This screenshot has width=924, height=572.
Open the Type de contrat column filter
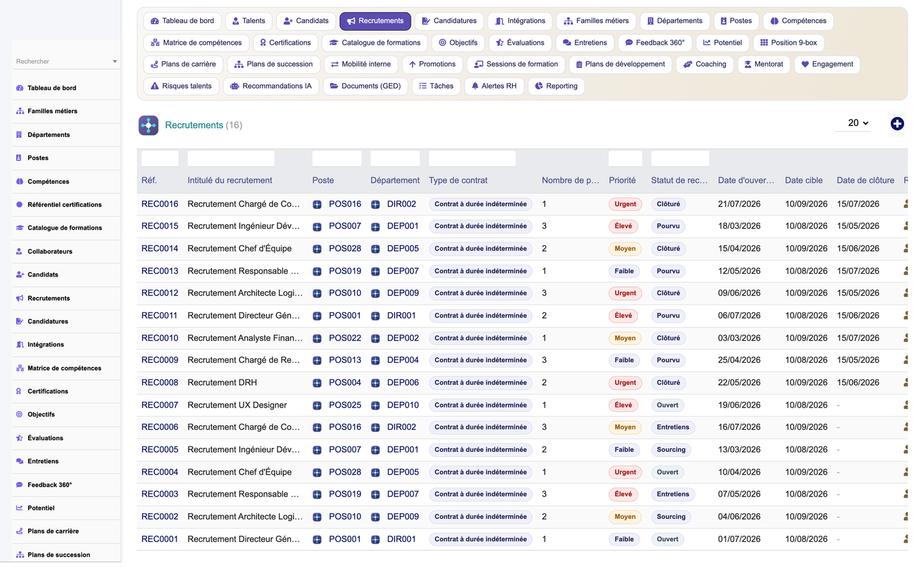coord(472,159)
